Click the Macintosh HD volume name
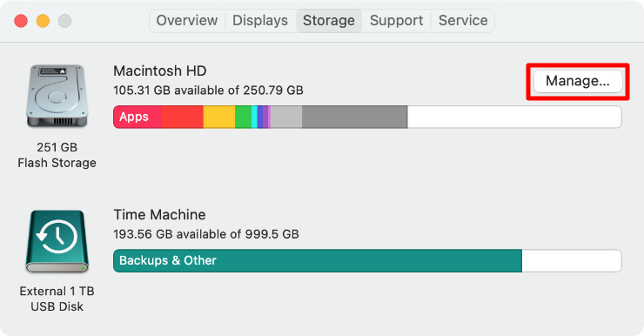The height and width of the screenshot is (336, 644). [x=160, y=71]
